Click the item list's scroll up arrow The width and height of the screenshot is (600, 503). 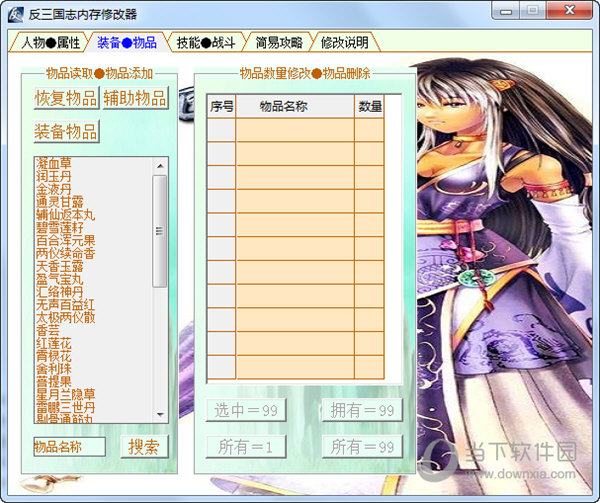(160, 166)
